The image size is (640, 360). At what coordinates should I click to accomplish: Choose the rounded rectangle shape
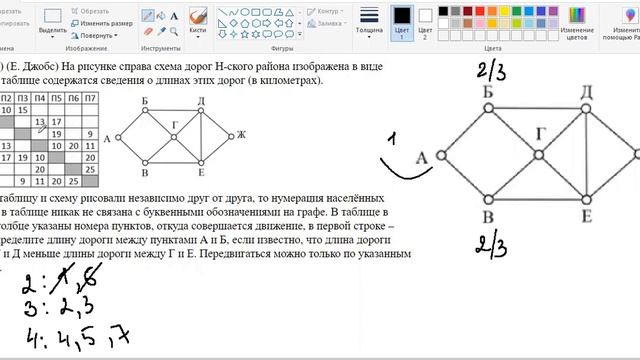point(267,12)
